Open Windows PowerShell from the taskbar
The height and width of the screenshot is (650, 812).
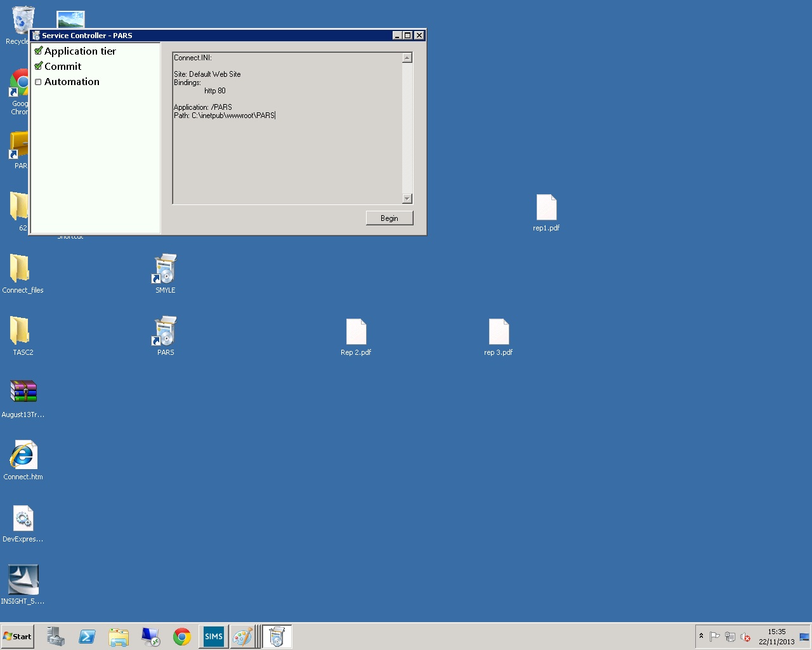click(x=87, y=637)
